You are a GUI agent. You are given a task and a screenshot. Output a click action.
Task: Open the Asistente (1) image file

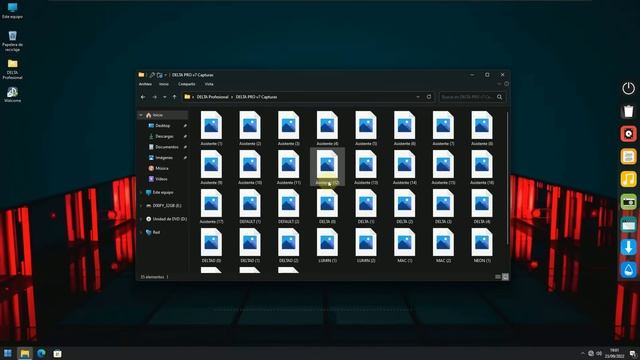211,128
